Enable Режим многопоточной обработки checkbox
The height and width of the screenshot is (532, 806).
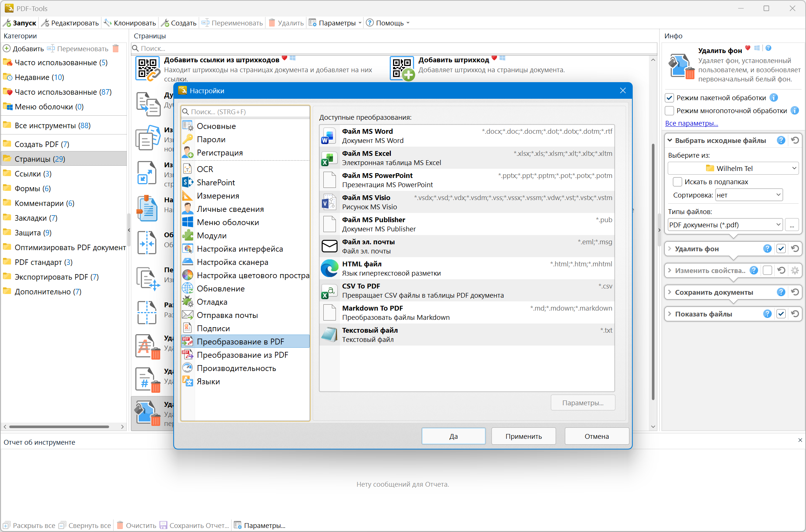(x=670, y=111)
